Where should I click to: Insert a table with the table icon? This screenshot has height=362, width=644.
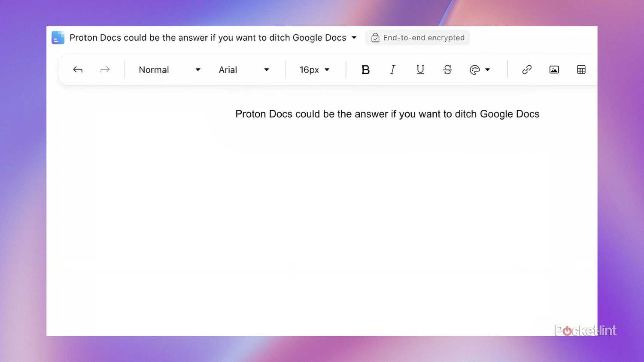(581, 69)
